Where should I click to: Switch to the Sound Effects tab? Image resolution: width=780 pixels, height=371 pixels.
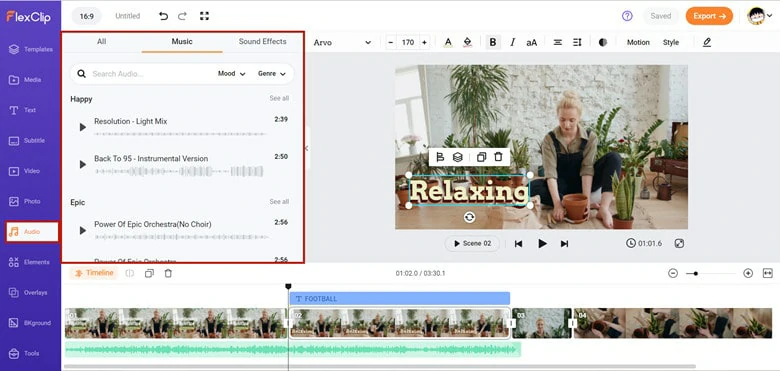(262, 41)
